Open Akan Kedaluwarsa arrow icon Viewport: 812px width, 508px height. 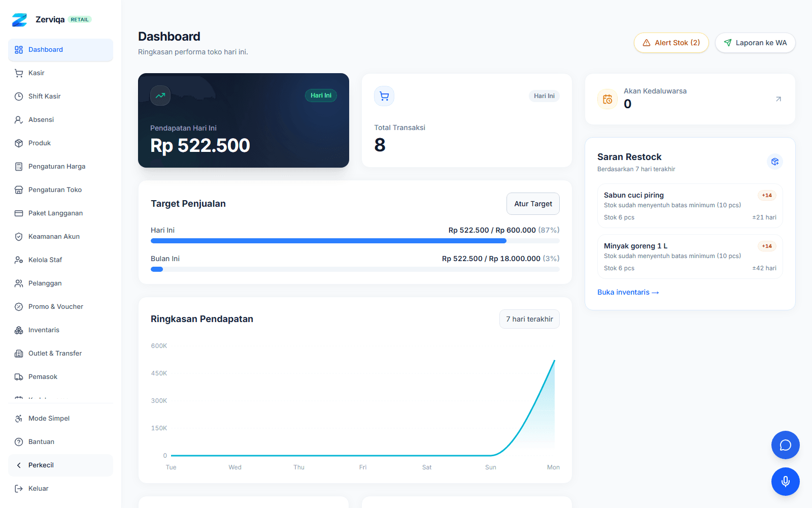pyautogui.click(x=779, y=99)
